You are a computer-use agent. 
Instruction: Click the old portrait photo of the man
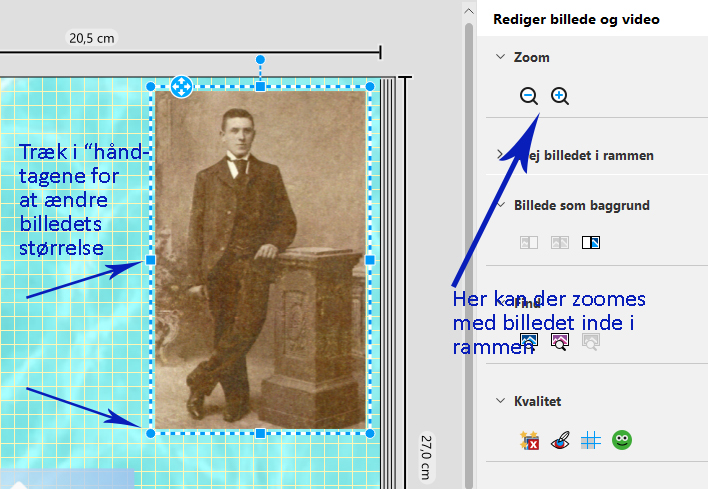[260, 260]
